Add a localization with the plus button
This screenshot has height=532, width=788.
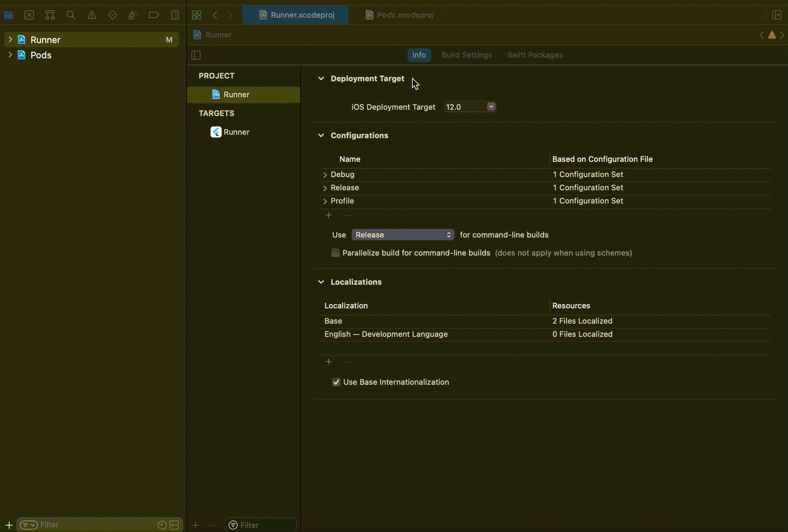(329, 362)
